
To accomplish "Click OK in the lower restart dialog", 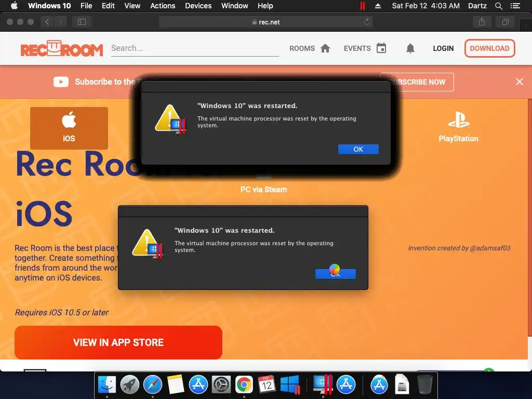I will coord(336,274).
